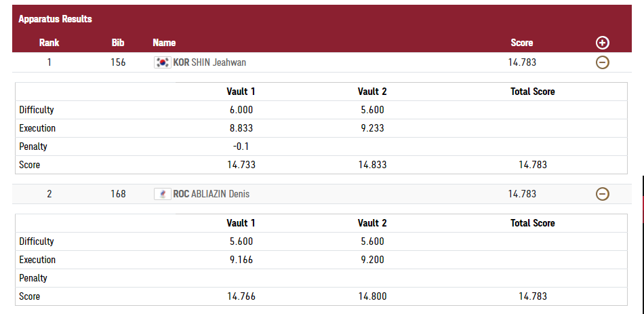This screenshot has height=314, width=644.
Task: Click SHIN Jeahwan's Vault 1 score 14.733
Action: [x=241, y=165]
